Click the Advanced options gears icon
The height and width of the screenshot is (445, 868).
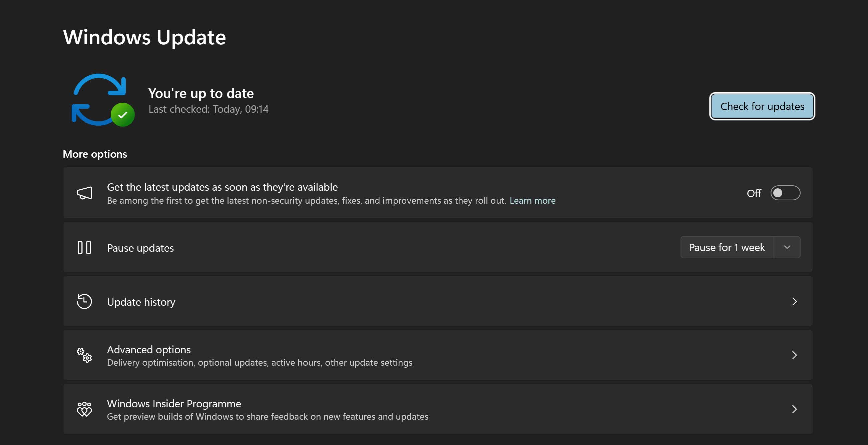click(x=84, y=355)
